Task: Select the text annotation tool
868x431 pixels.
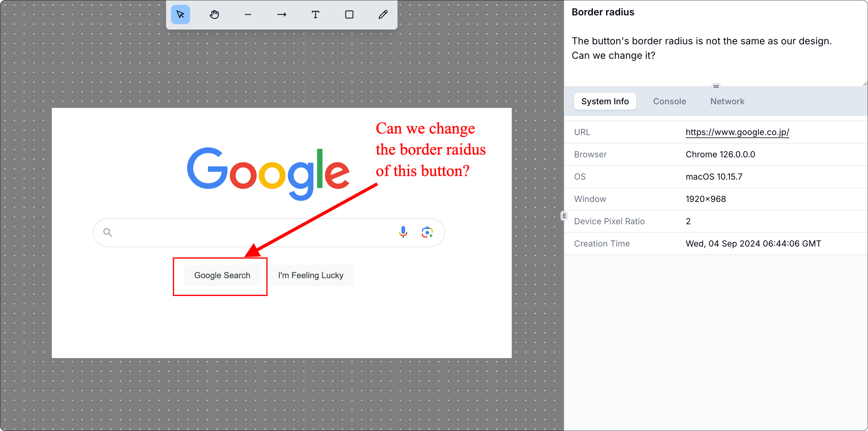Action: (x=315, y=14)
